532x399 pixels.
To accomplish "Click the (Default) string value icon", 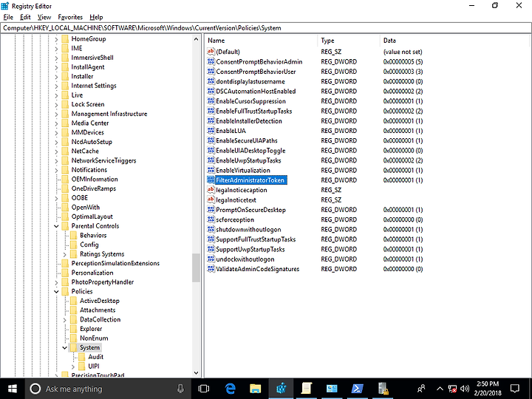I will coord(211,52).
